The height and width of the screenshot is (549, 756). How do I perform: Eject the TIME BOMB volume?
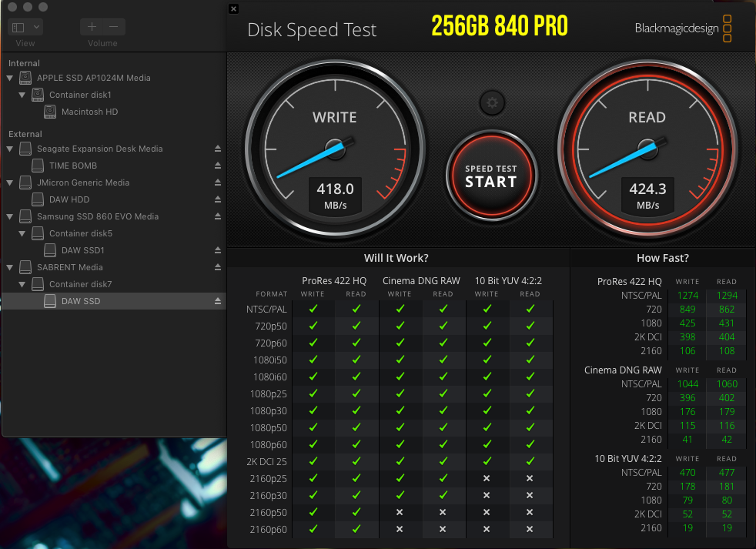click(217, 166)
